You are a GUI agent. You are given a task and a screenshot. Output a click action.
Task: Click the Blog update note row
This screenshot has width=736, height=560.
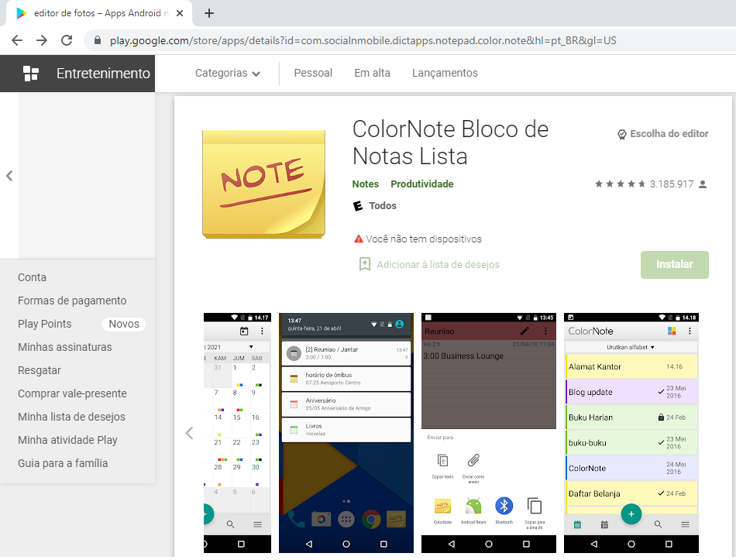[631, 392]
